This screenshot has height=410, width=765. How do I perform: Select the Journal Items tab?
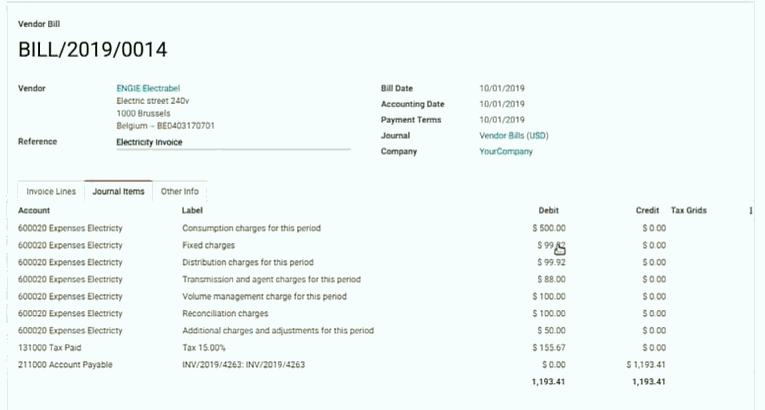pyautogui.click(x=118, y=191)
